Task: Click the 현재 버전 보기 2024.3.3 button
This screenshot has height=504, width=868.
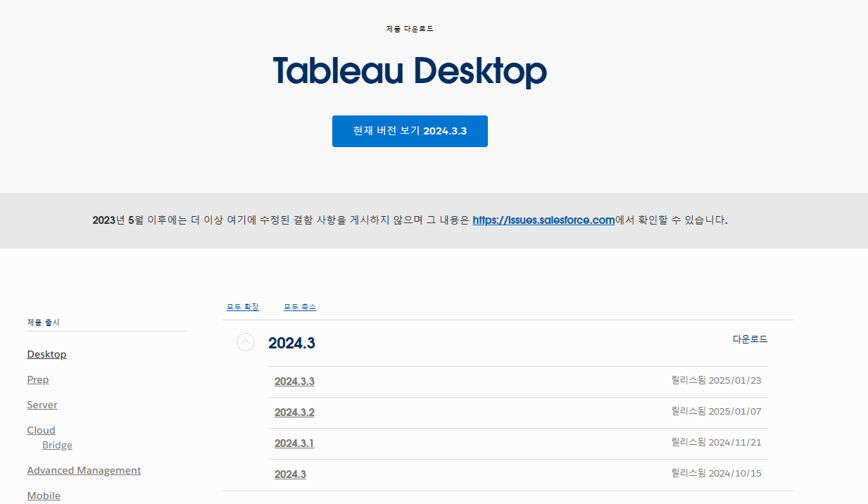Action: [410, 131]
